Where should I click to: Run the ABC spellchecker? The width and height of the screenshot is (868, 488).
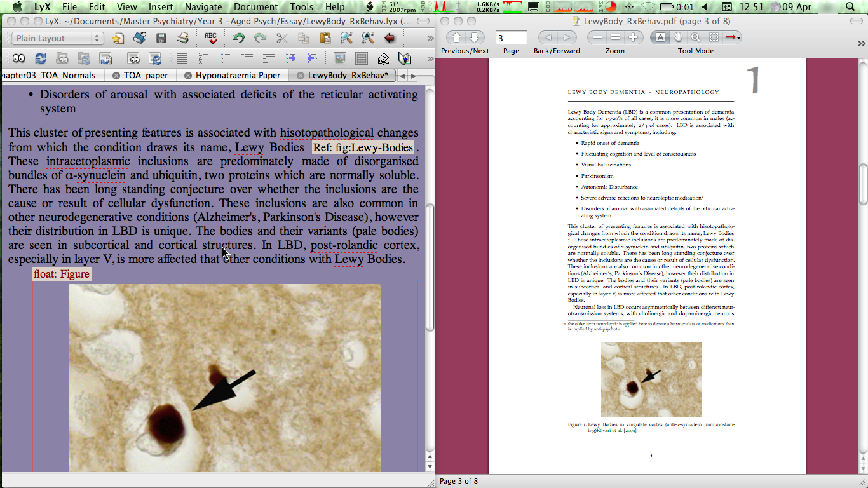211,38
